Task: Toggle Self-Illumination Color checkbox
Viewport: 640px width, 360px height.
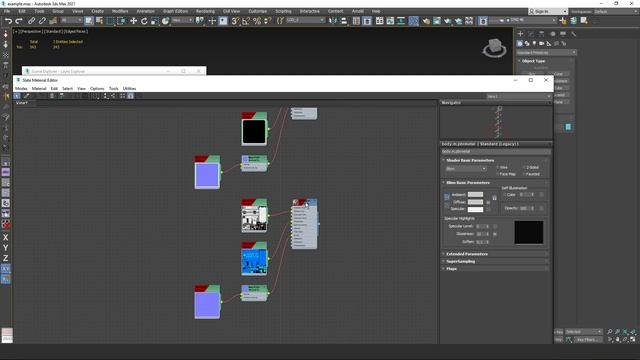Action: [504, 195]
